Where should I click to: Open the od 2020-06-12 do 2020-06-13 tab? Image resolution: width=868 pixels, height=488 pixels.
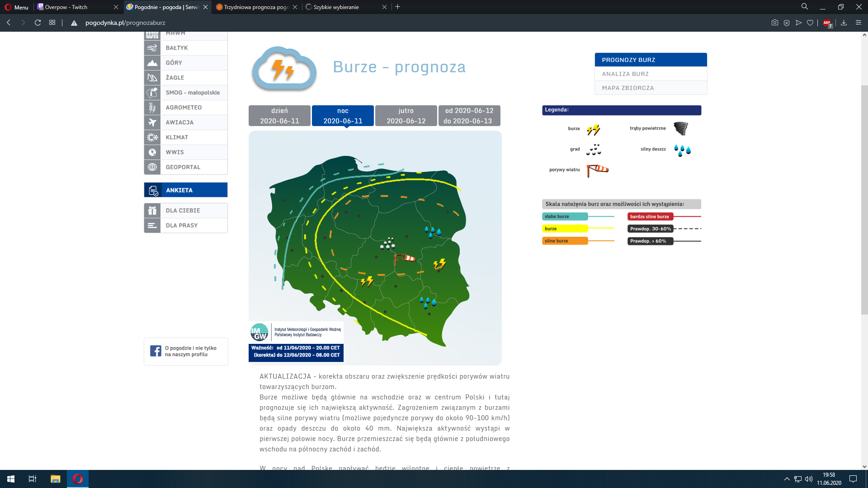tap(469, 116)
